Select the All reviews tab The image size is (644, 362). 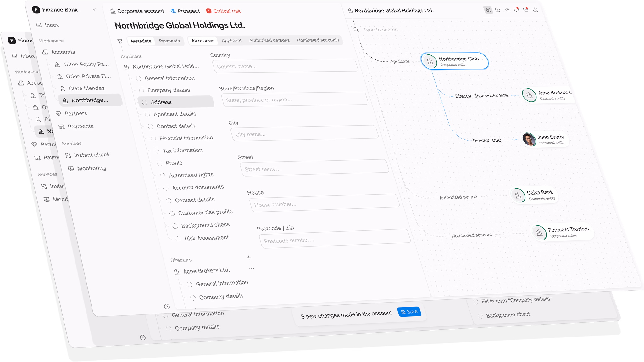coord(203,41)
